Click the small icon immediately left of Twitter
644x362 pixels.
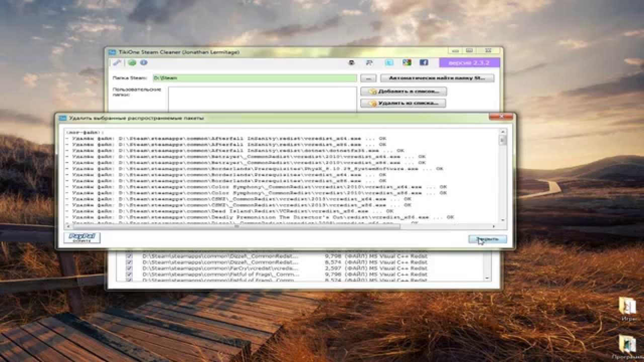(x=369, y=63)
